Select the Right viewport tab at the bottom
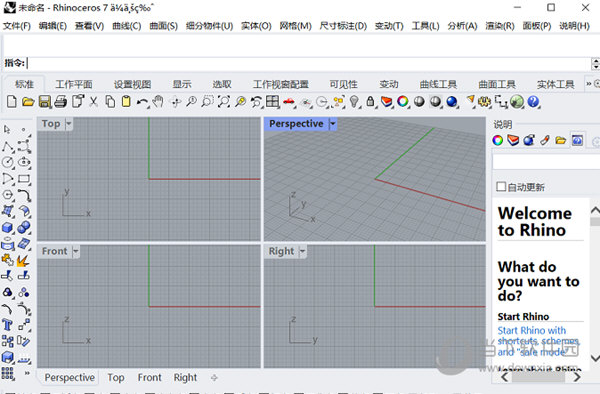The width and height of the screenshot is (600, 394). (185, 378)
